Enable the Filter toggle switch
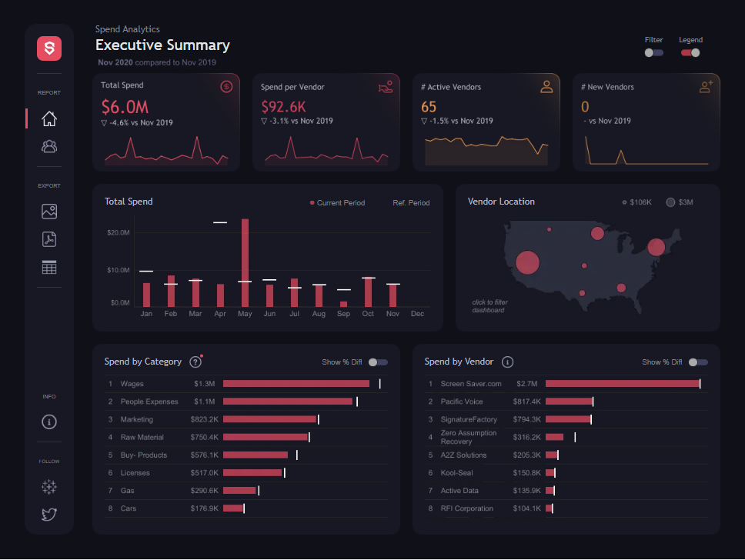Image resolution: width=745 pixels, height=560 pixels. coord(653,53)
